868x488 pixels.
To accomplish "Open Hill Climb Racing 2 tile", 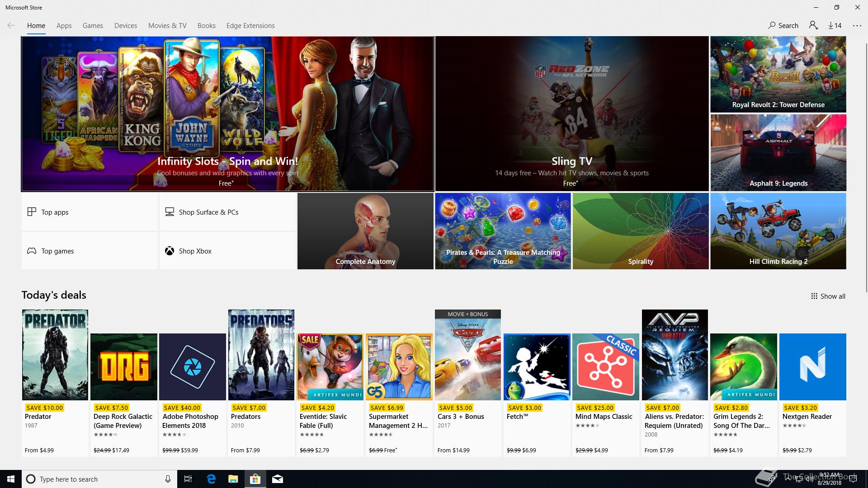I will [x=778, y=231].
